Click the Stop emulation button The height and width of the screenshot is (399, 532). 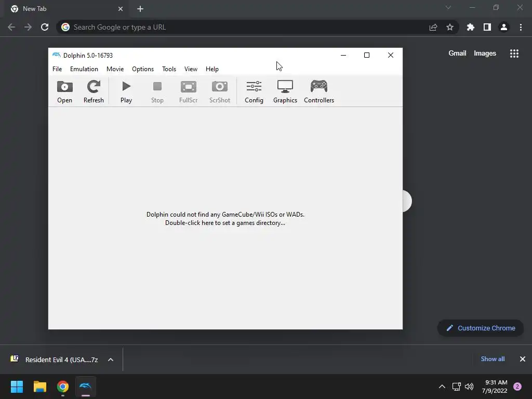click(157, 91)
